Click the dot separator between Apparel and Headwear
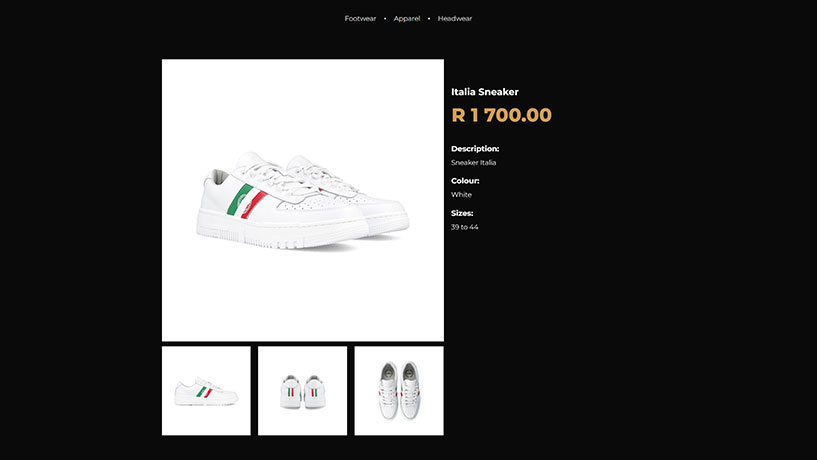The height and width of the screenshot is (460, 817). [x=429, y=18]
